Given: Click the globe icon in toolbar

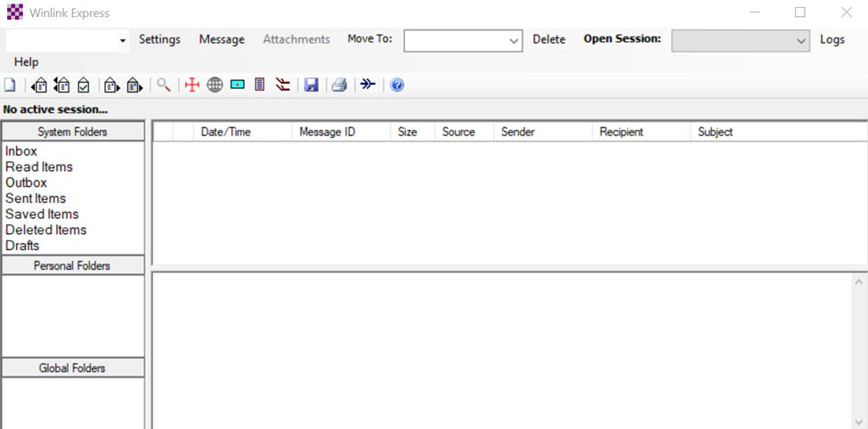Looking at the screenshot, I should point(215,85).
